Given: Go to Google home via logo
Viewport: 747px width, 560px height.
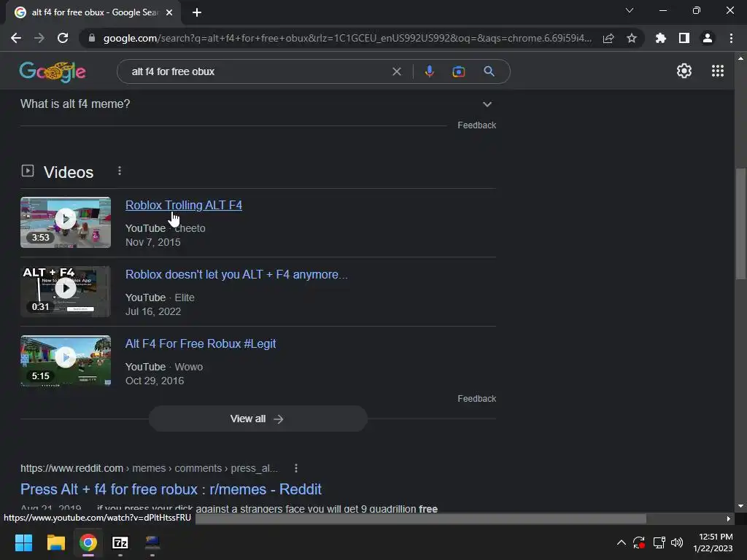Looking at the screenshot, I should [53, 71].
